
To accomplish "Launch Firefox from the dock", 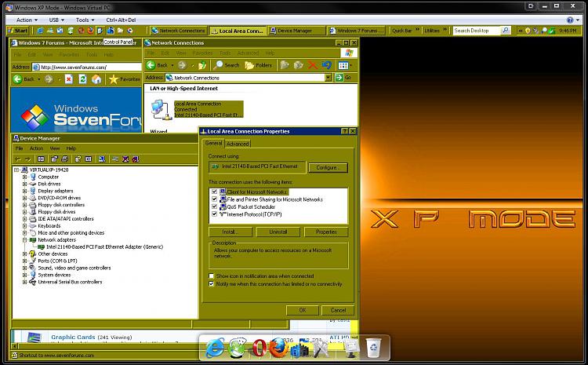I will (278, 348).
